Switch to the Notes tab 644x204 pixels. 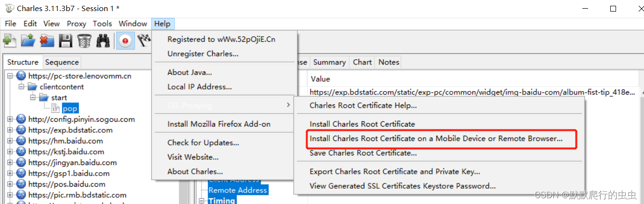389,62
